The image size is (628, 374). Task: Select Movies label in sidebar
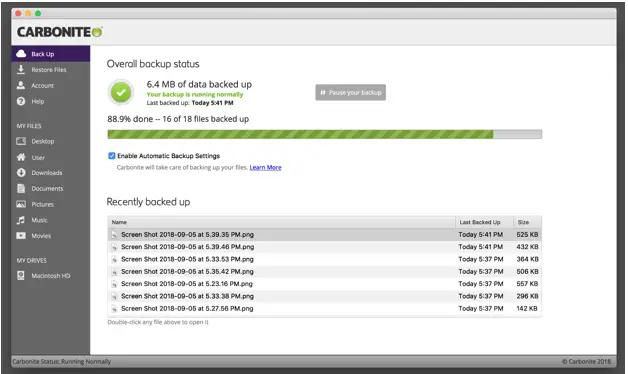pyautogui.click(x=41, y=236)
